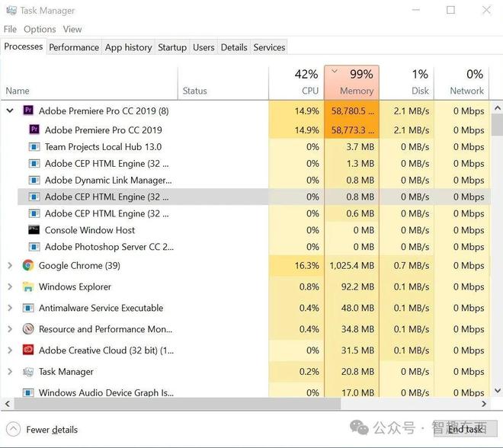Click the Adobe Premiere Pro group icon
503x448 pixels.
pos(28,110)
